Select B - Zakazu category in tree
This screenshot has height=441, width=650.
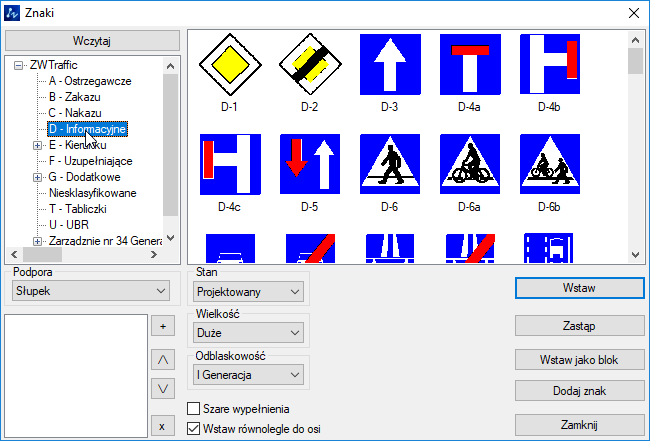(75, 97)
